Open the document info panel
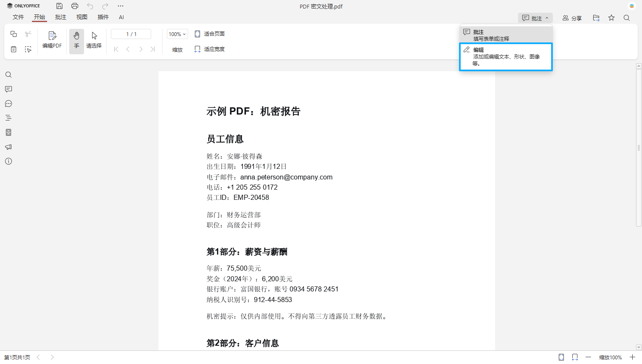Image resolution: width=642 pixels, height=364 pixels. click(8, 161)
